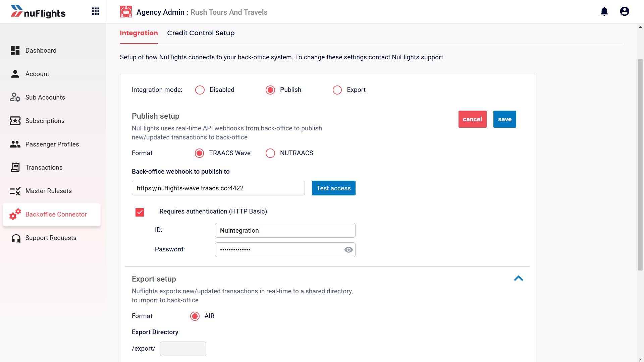
Task: Click the Backoffice Connector gears icon
Action: (x=15, y=214)
